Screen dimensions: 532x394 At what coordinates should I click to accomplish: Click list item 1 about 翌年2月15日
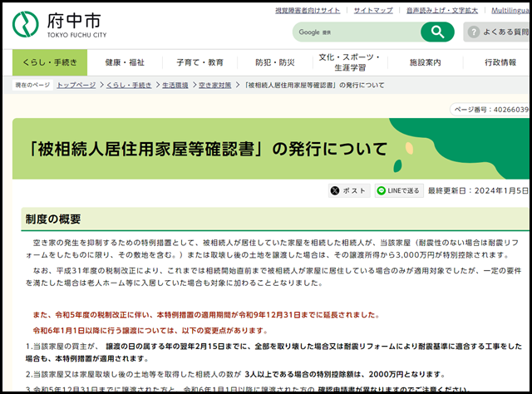point(273,352)
